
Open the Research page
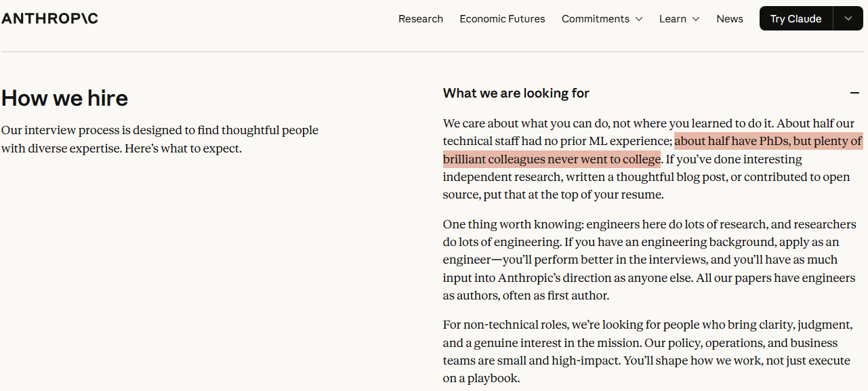pyautogui.click(x=420, y=19)
